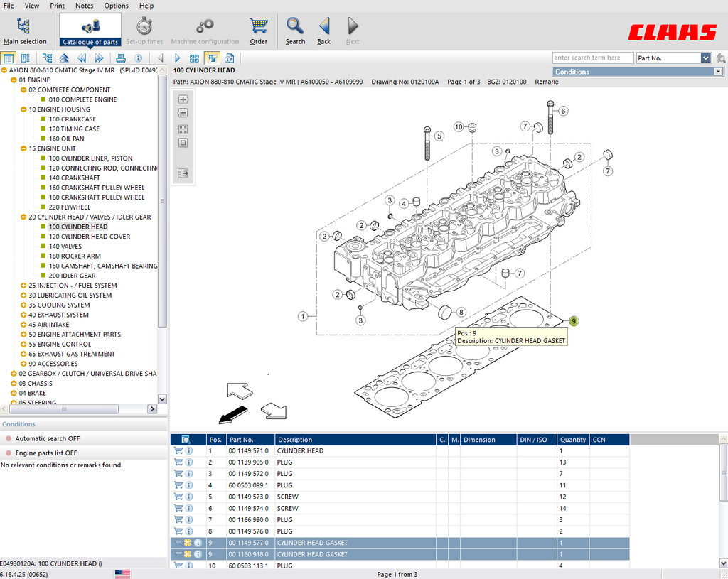The height and width of the screenshot is (579, 728).
Task: Toggle Automatic search OFF indicator
Action: [9, 438]
